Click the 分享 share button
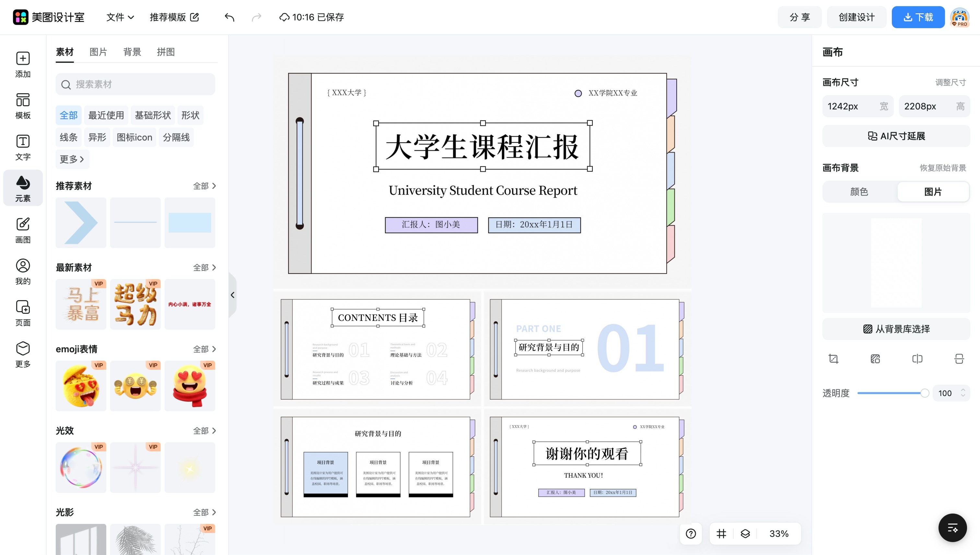This screenshot has width=980, height=555. pyautogui.click(x=799, y=17)
